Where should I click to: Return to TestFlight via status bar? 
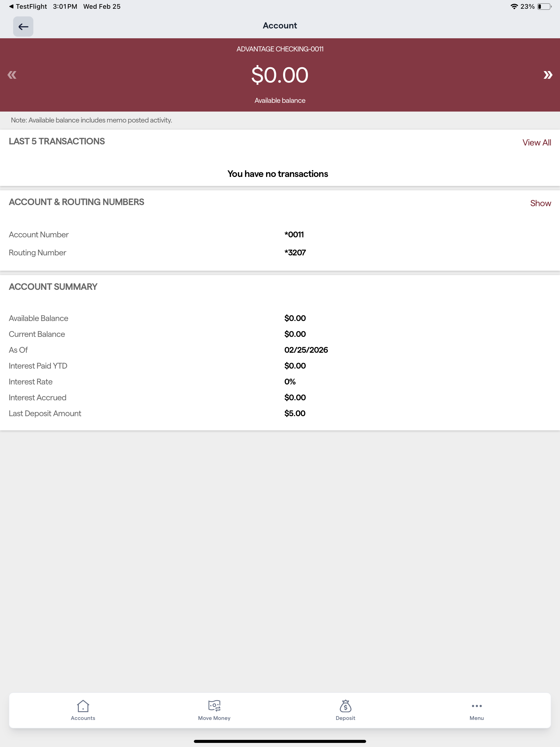pyautogui.click(x=28, y=6)
